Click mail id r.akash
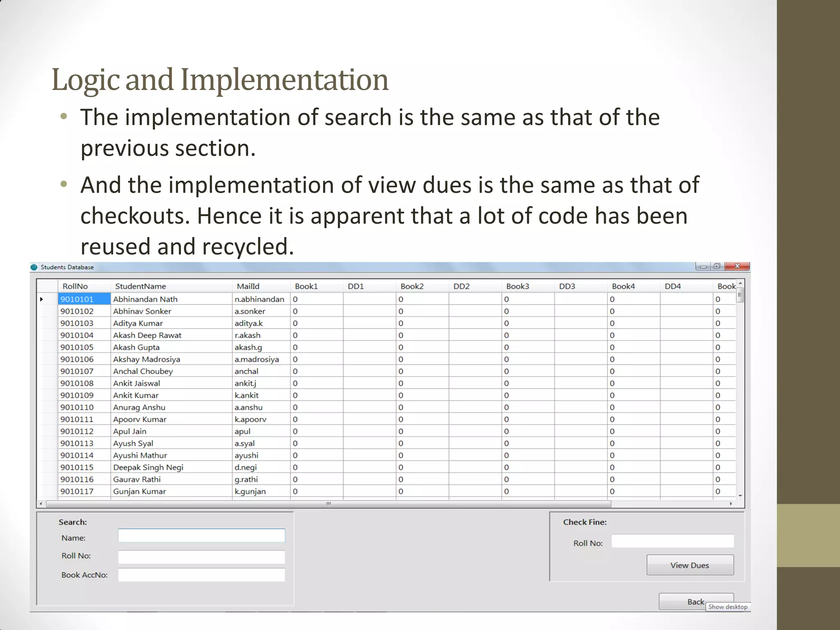 247,335
